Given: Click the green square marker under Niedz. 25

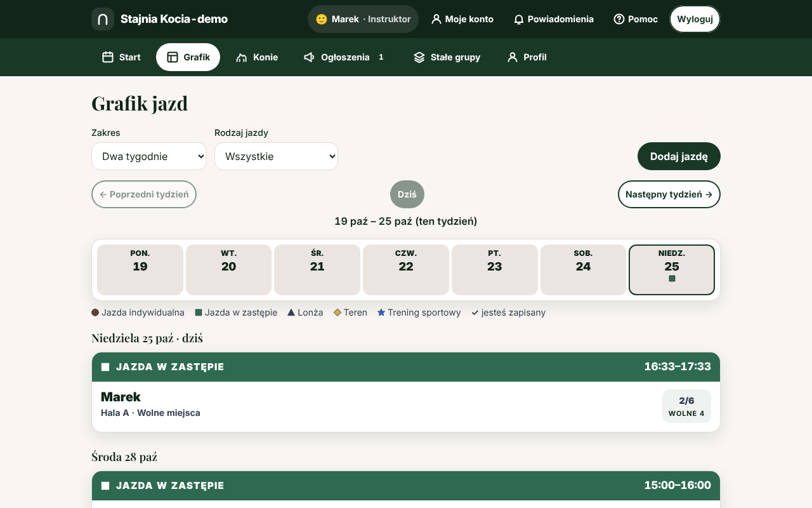Looking at the screenshot, I should pyautogui.click(x=672, y=279).
